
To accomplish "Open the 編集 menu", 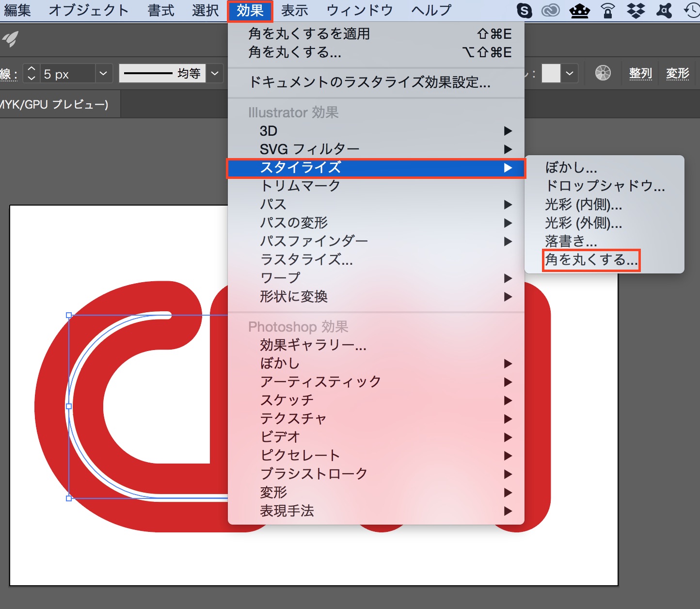I will [17, 10].
